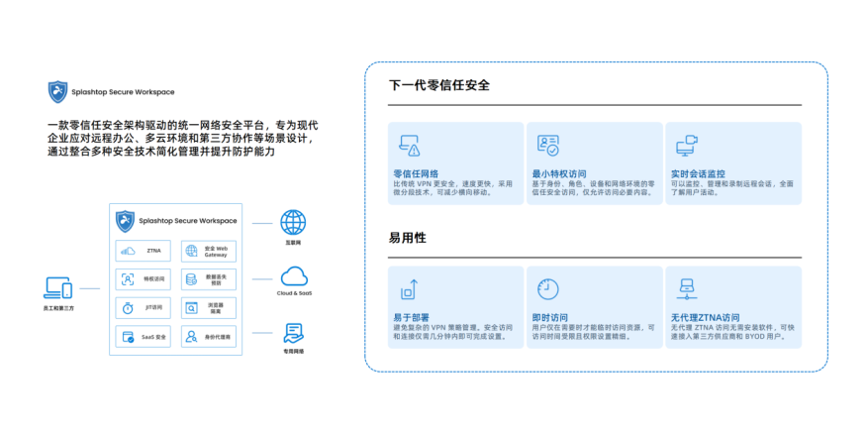Click the 无代理ZTNA访问 network device icon
868x434 pixels.
tap(687, 289)
